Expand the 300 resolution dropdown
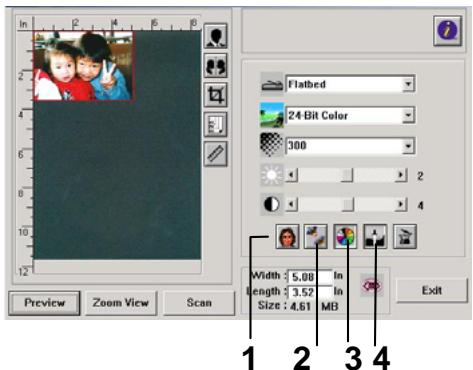The image size is (473, 370). click(408, 146)
